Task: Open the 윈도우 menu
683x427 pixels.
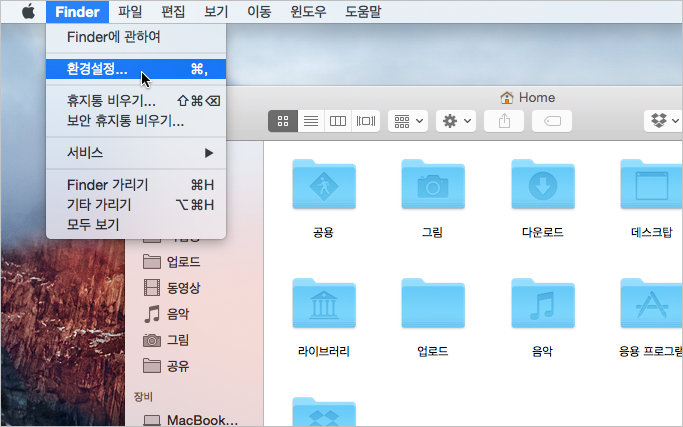Action: [x=308, y=12]
